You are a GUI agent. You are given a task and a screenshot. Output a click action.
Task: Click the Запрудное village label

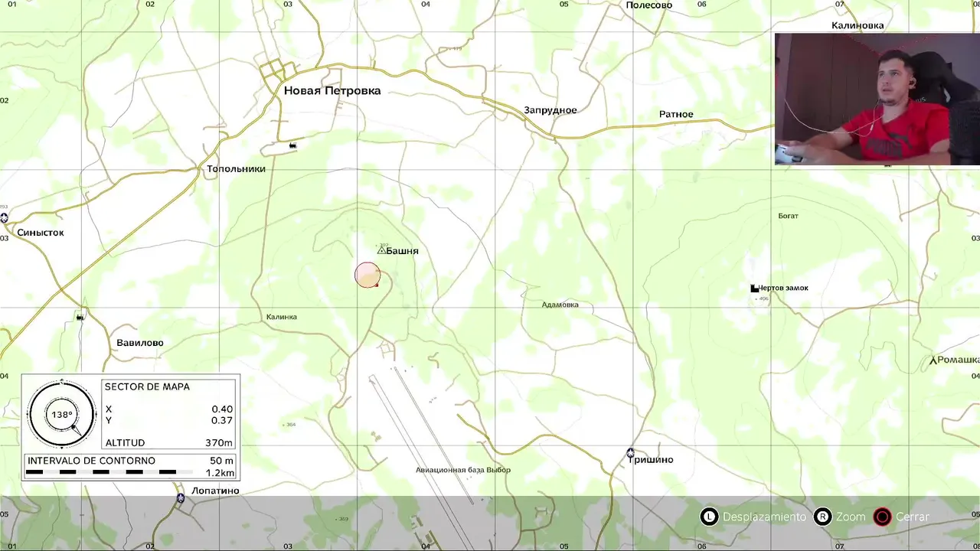coord(550,110)
